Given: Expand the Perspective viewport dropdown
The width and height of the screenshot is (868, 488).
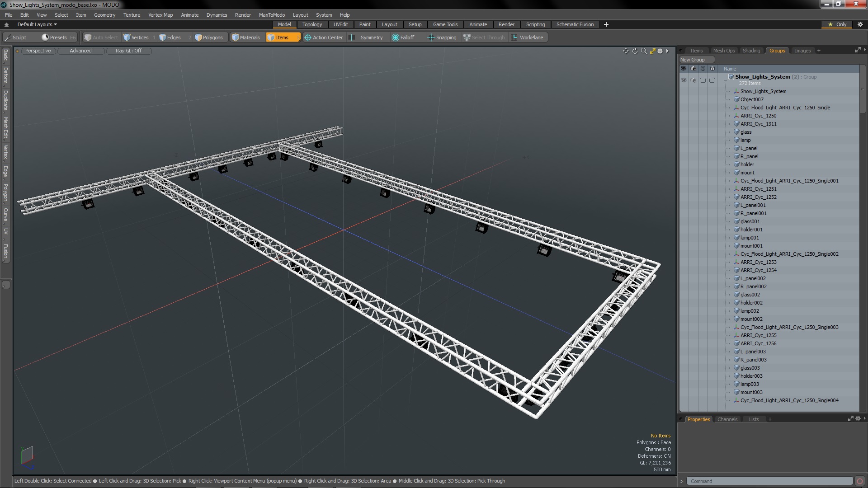Looking at the screenshot, I should click(x=37, y=50).
